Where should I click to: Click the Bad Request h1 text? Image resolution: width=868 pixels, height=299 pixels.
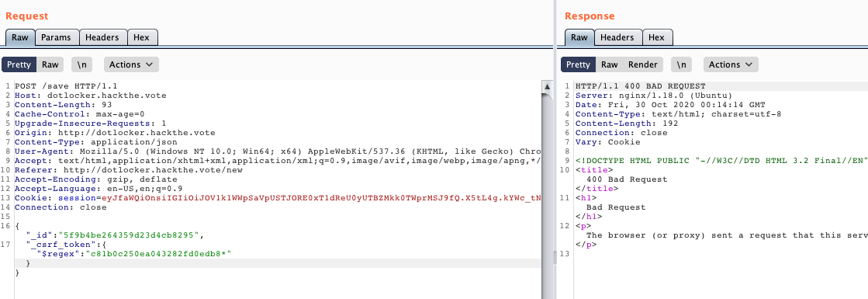click(616, 207)
